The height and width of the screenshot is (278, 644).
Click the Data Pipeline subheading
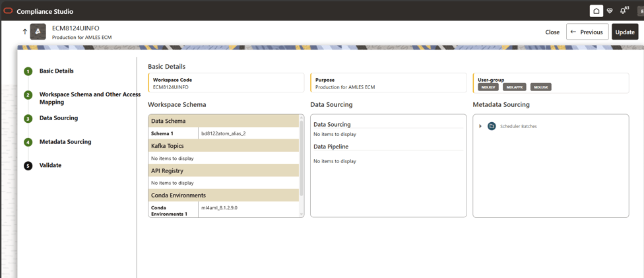331,146
